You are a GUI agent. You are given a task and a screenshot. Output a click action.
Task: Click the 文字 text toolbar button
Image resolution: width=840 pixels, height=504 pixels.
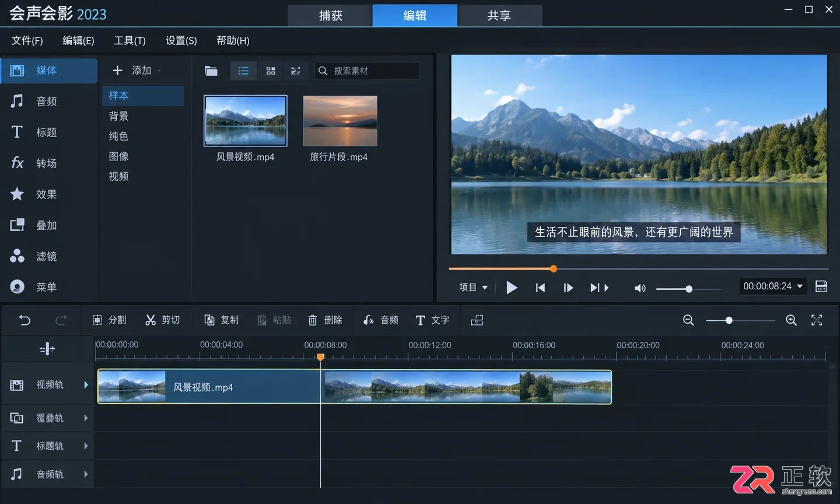432,320
